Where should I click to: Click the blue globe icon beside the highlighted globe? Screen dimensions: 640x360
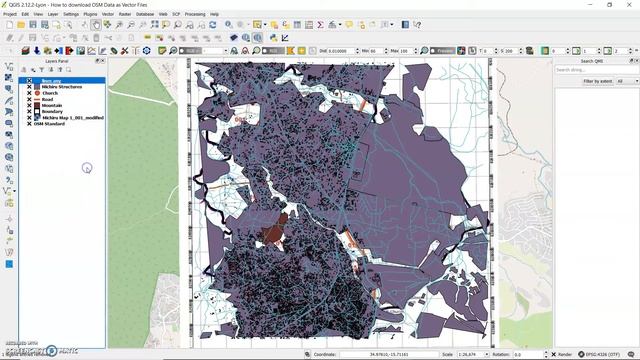tap(246, 38)
